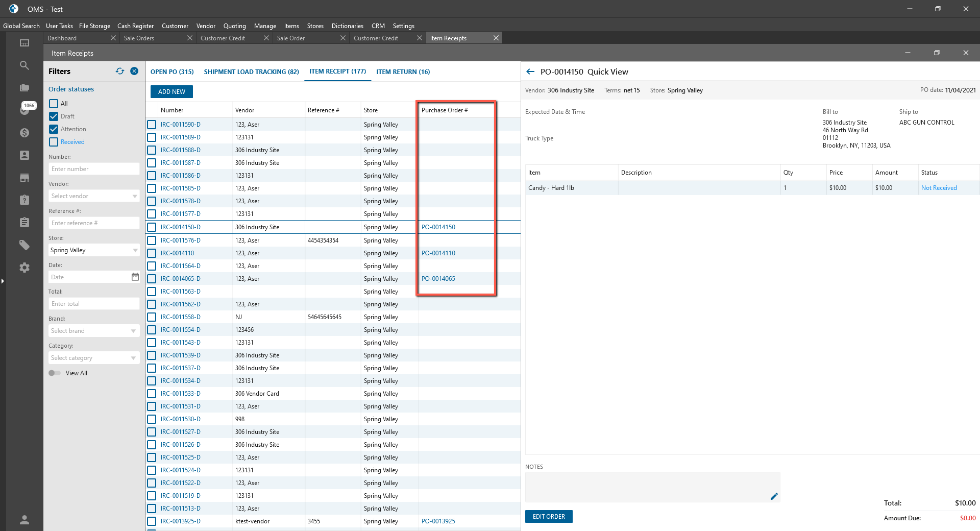Refresh the filters with the reload icon
980x531 pixels.
(x=120, y=71)
